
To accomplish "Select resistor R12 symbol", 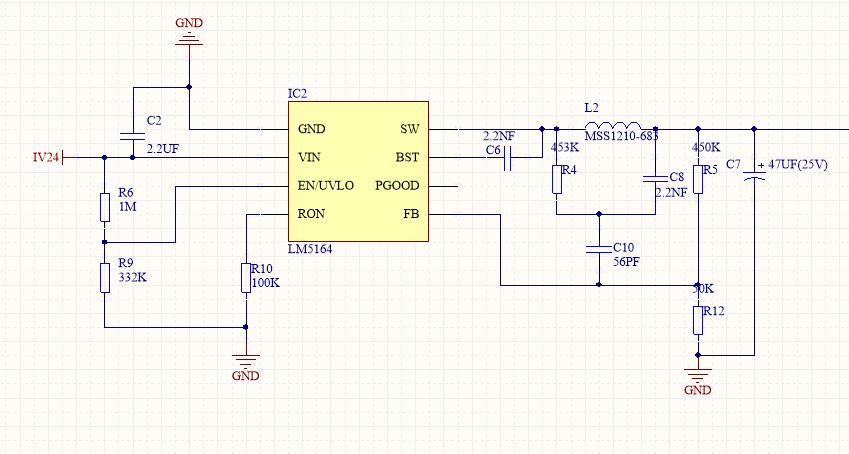I will point(698,320).
